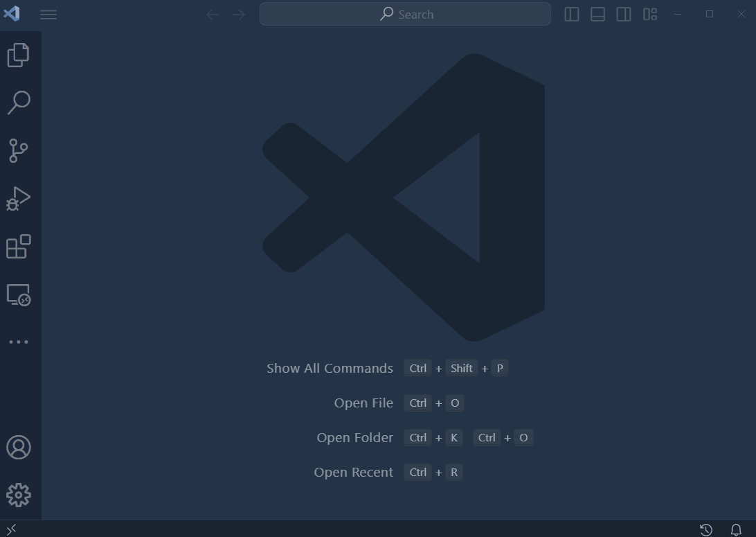
Task: Click the Go Back navigation arrow
Action: (213, 15)
